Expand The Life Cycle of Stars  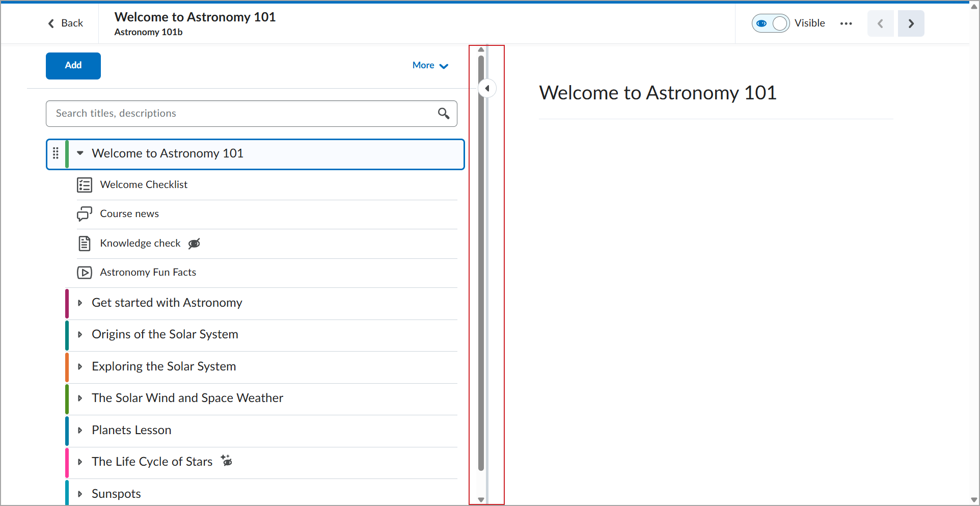coord(80,462)
